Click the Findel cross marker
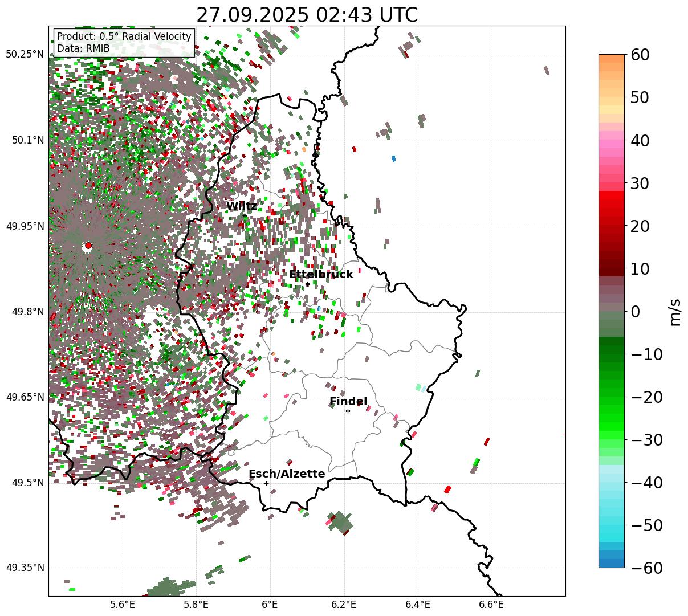The image size is (688, 616). pyautogui.click(x=348, y=411)
